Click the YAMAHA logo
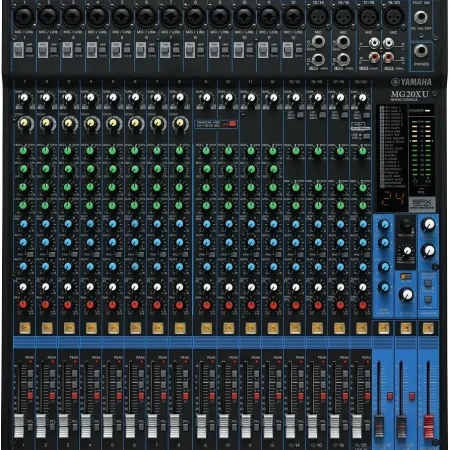Viewport: 450px width, 450px height. (411, 82)
